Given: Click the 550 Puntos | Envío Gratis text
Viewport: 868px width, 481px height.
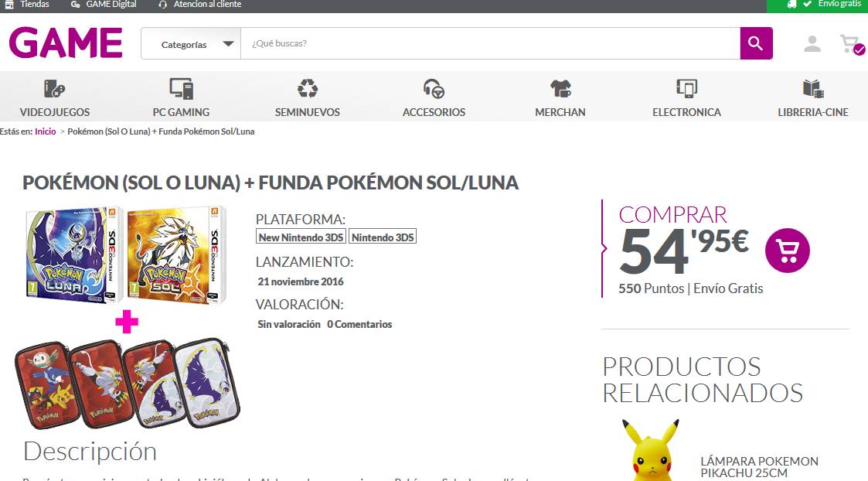Looking at the screenshot, I should click(x=690, y=288).
